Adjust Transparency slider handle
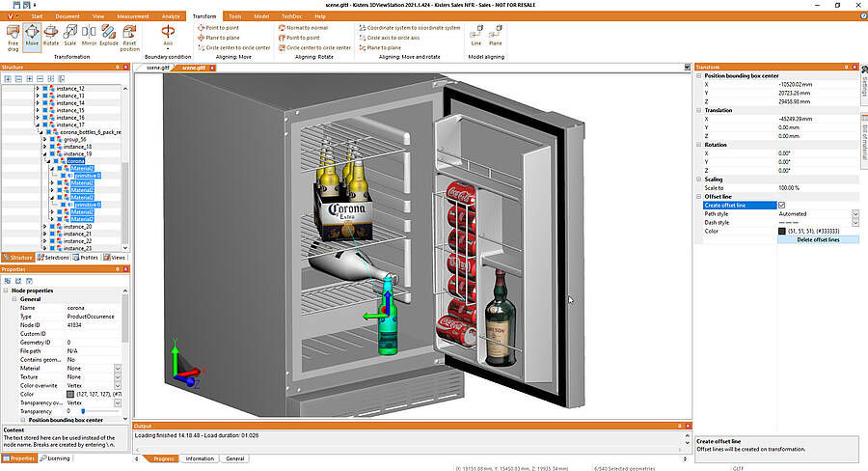This screenshot has height=471, width=868. click(x=83, y=411)
